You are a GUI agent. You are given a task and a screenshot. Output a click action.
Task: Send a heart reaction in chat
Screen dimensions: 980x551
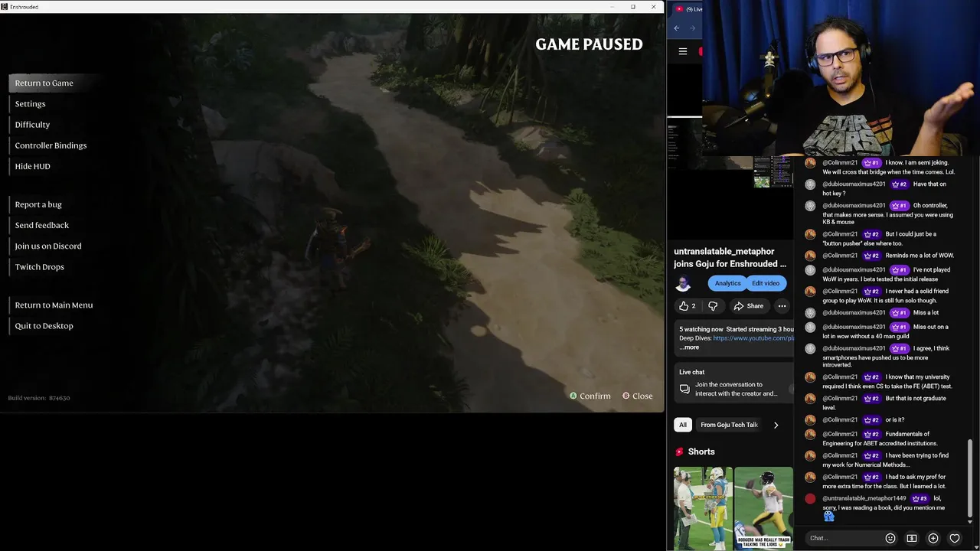955,538
